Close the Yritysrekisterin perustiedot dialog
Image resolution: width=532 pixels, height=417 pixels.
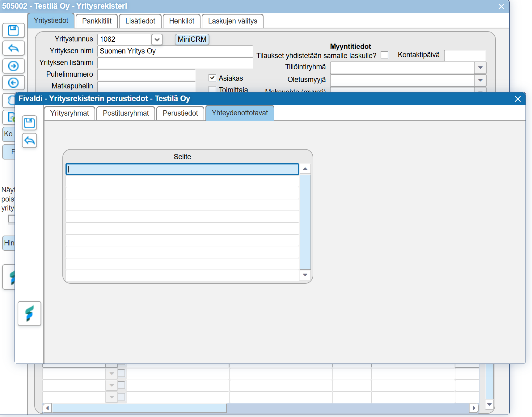518,99
